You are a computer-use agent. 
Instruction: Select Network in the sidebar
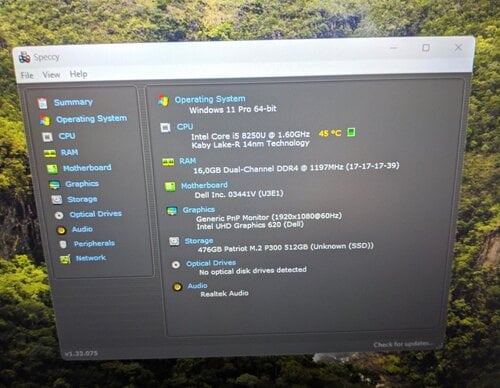click(91, 258)
